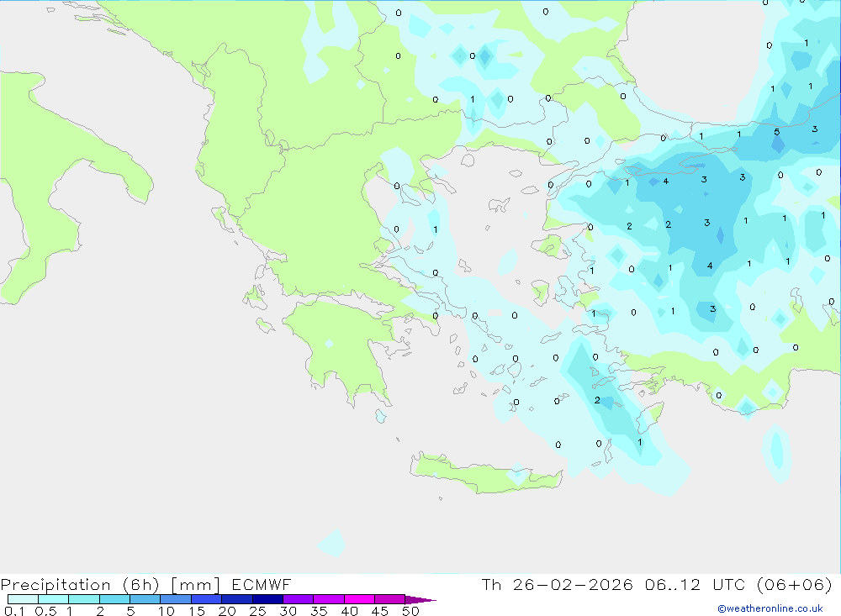841x616 pixels.
Task: Click the 'ECMWF' model label
Action: point(262,584)
